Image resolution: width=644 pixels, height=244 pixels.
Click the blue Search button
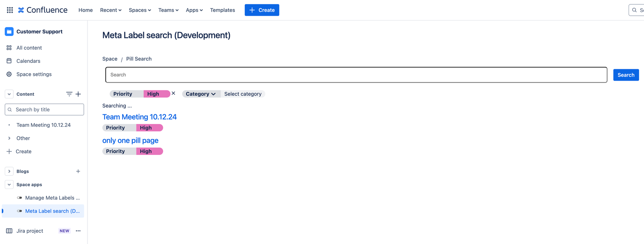coord(626,75)
